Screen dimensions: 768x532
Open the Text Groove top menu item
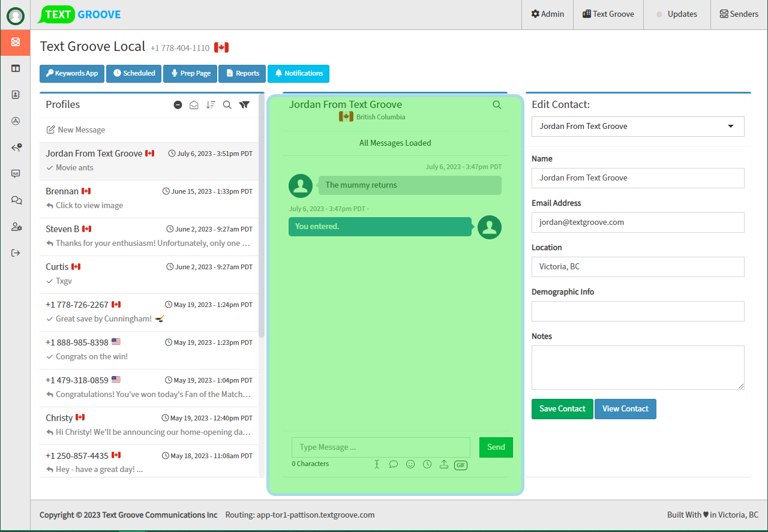tap(608, 14)
